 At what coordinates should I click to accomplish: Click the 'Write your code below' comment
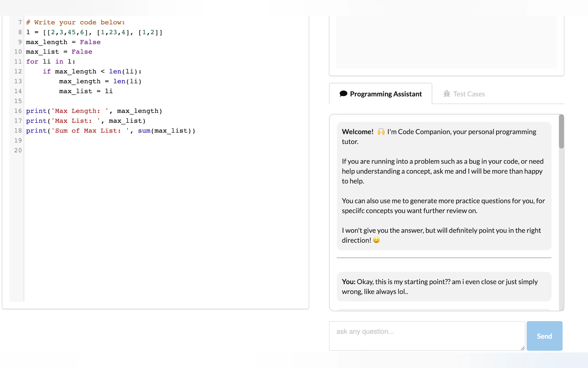pyautogui.click(x=75, y=22)
